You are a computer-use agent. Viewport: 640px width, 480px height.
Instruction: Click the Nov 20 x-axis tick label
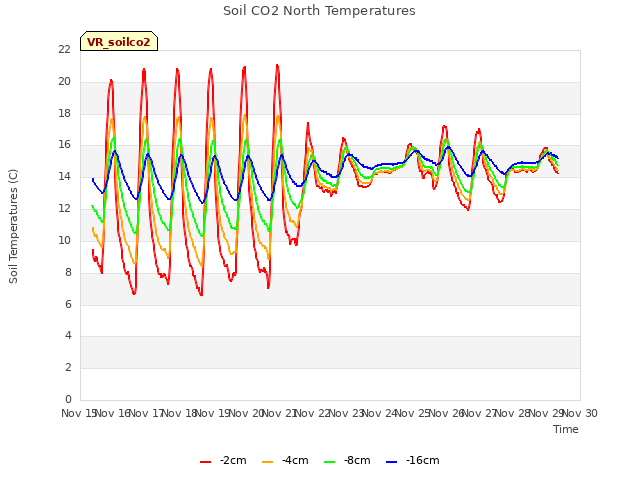[x=246, y=413]
